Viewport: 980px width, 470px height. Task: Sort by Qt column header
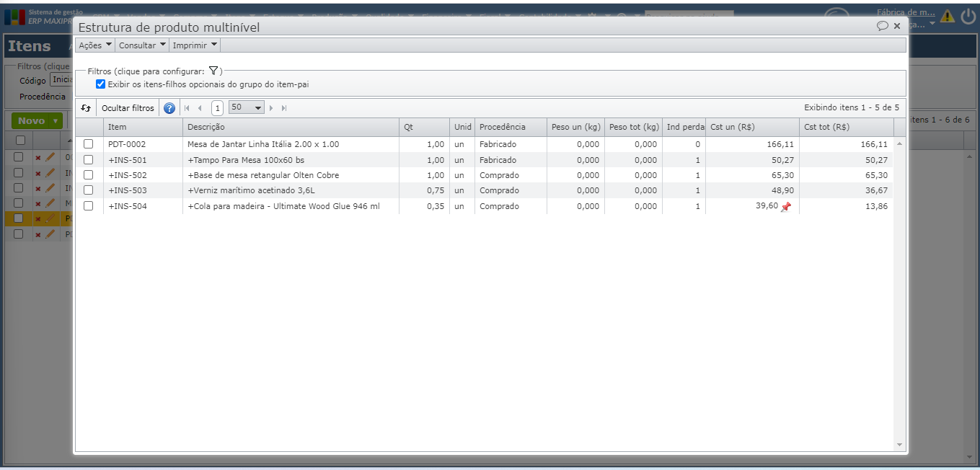point(424,127)
